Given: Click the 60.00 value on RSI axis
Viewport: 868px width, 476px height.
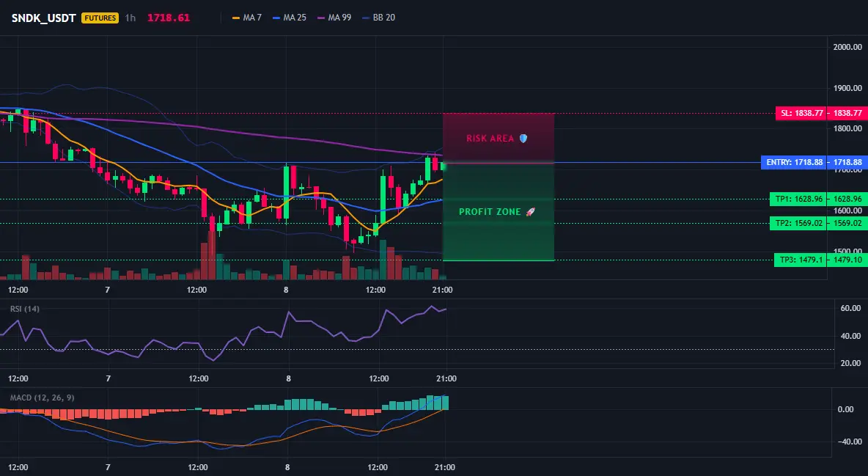Looking at the screenshot, I should 850,308.
